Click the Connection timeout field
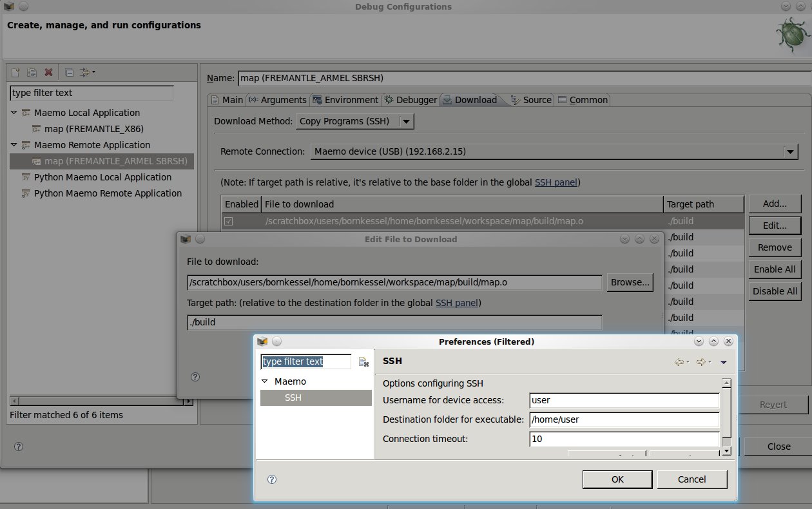 [x=623, y=439]
